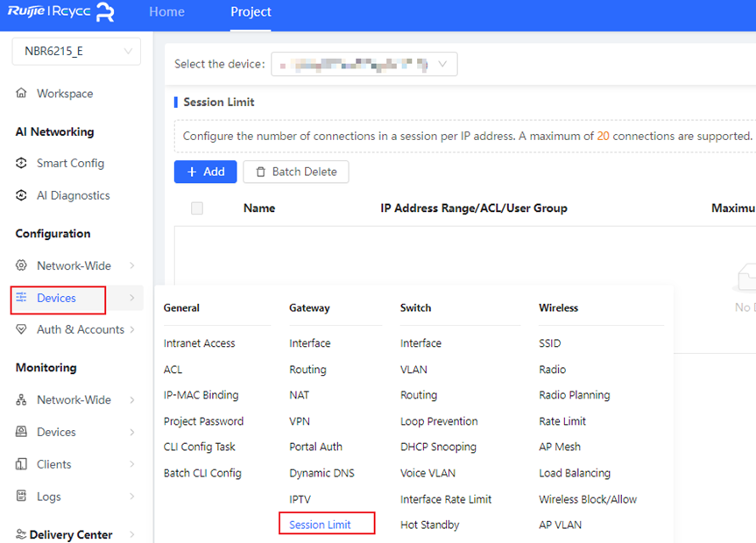This screenshot has height=543, width=756.
Task: Expand Monitoring Devices submenu arrow
Action: click(x=131, y=432)
